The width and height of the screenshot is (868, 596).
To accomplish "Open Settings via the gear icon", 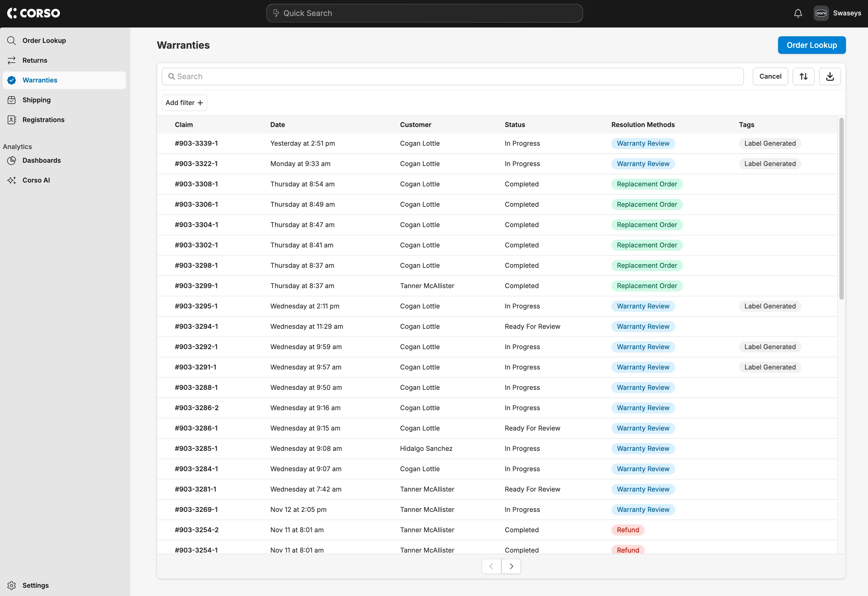I will pyautogui.click(x=12, y=585).
